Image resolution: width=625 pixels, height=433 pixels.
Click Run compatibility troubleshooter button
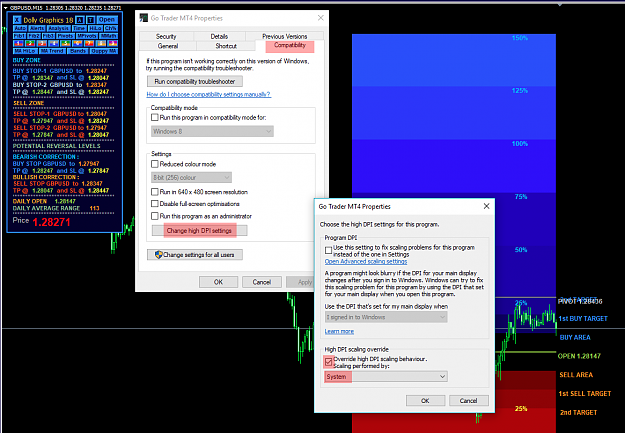click(x=195, y=81)
